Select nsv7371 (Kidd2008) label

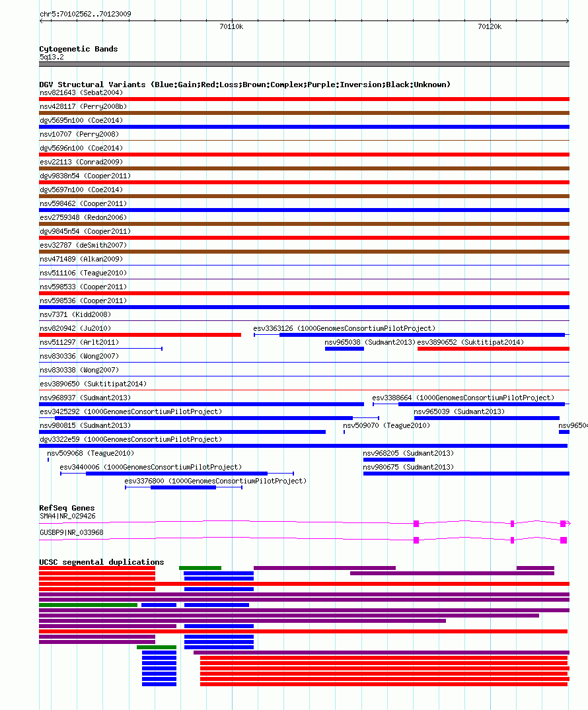click(x=75, y=314)
